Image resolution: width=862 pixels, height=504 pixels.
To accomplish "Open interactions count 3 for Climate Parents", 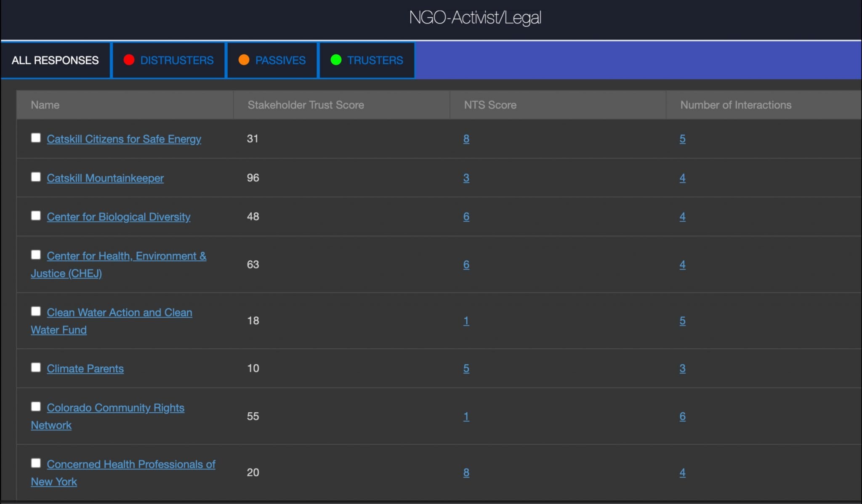I will 682,369.
